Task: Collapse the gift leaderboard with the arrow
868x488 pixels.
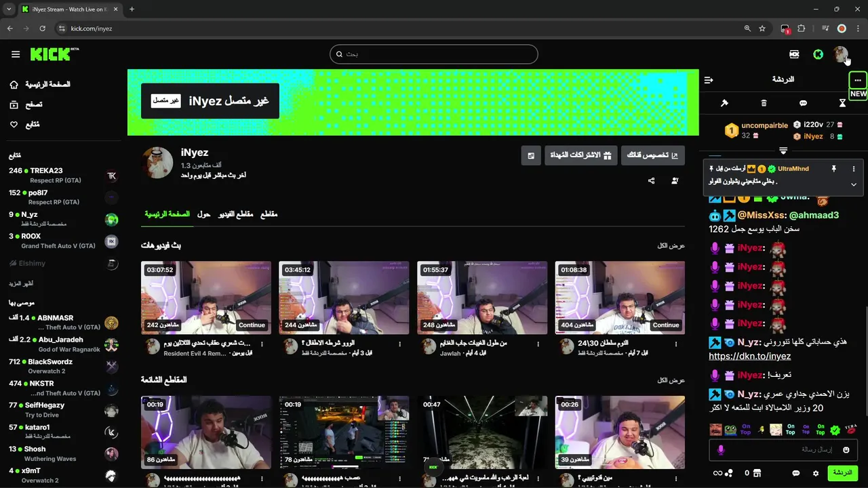Action: 783,150
